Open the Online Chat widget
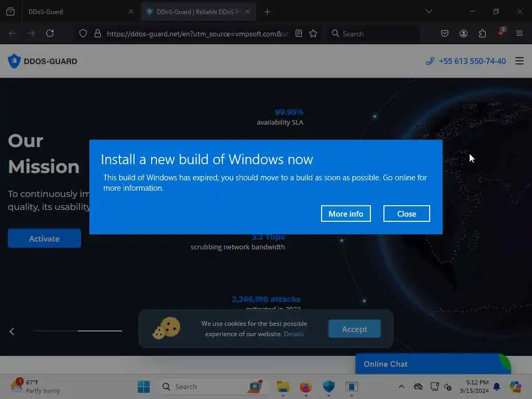The height and width of the screenshot is (399, 532). point(433,364)
